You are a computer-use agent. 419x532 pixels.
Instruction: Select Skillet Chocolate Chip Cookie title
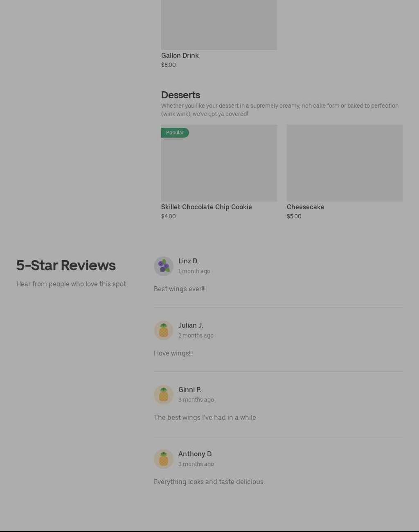click(207, 207)
